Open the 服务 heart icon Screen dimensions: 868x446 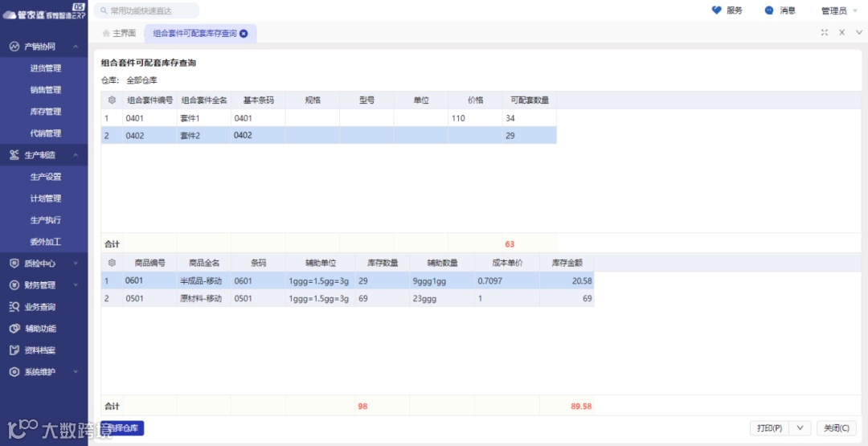717,10
